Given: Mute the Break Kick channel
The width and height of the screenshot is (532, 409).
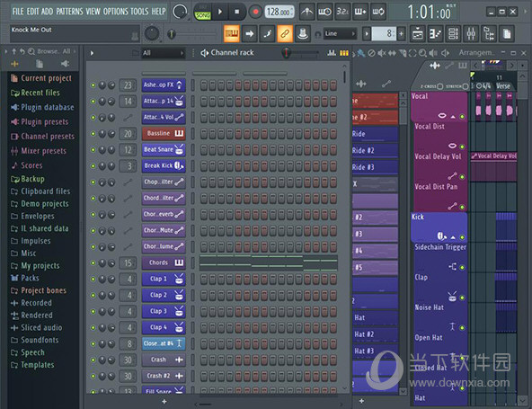Looking at the screenshot, I should (93, 166).
